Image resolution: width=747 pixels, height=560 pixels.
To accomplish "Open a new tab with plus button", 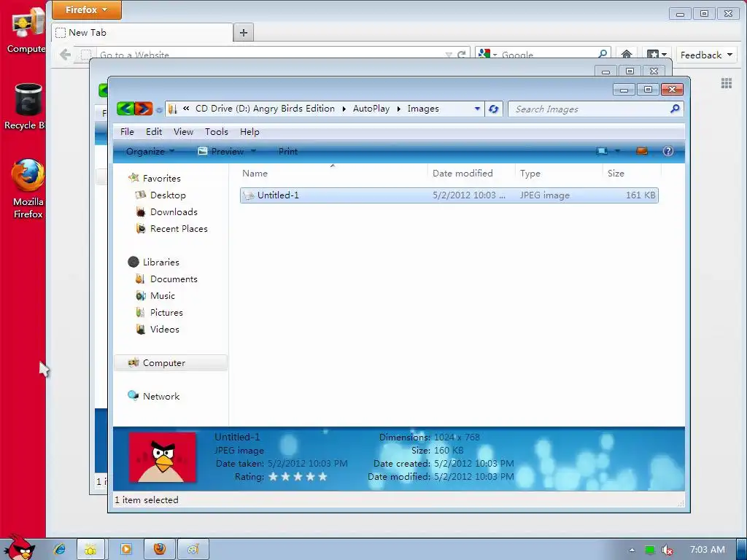I will 244,32.
